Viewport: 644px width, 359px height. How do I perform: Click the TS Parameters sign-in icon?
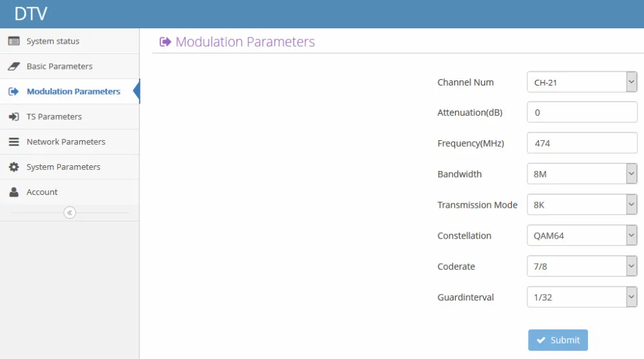tap(14, 116)
